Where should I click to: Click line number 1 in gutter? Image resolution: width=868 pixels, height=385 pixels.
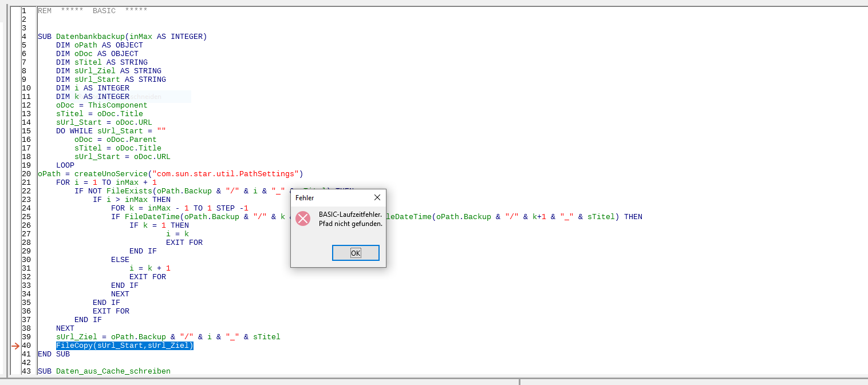(x=24, y=11)
